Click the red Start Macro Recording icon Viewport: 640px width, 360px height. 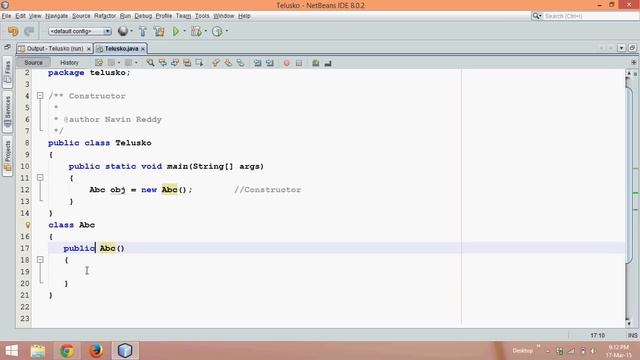point(287,63)
